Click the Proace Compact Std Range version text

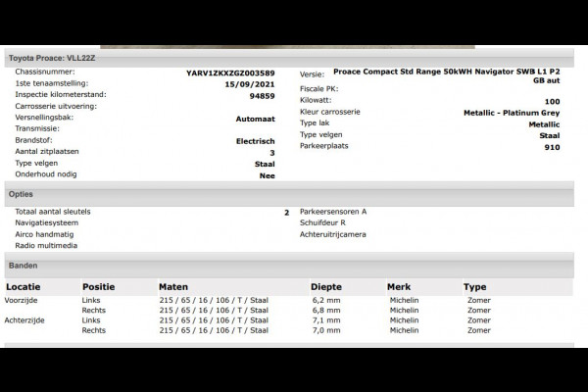point(446,76)
